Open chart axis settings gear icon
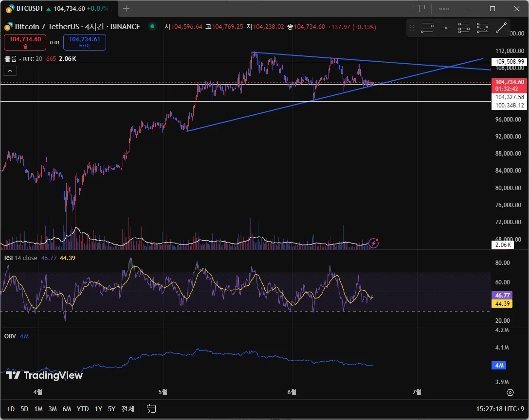The width and height of the screenshot is (529, 420). 510,392
